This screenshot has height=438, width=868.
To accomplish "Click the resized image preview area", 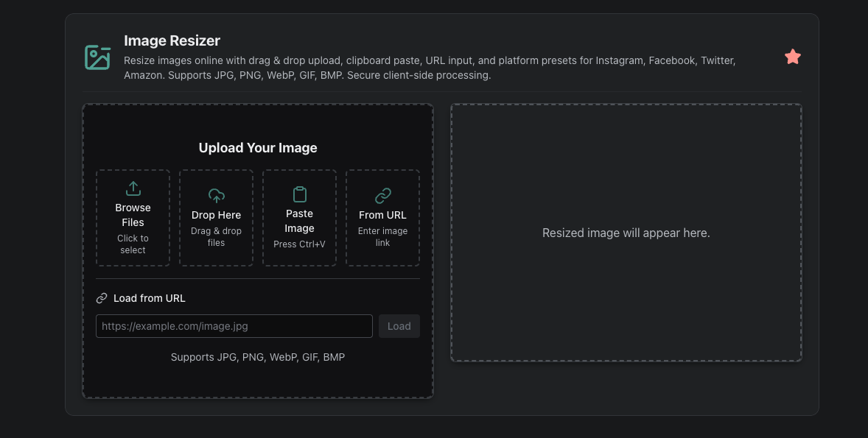I will pyautogui.click(x=626, y=233).
